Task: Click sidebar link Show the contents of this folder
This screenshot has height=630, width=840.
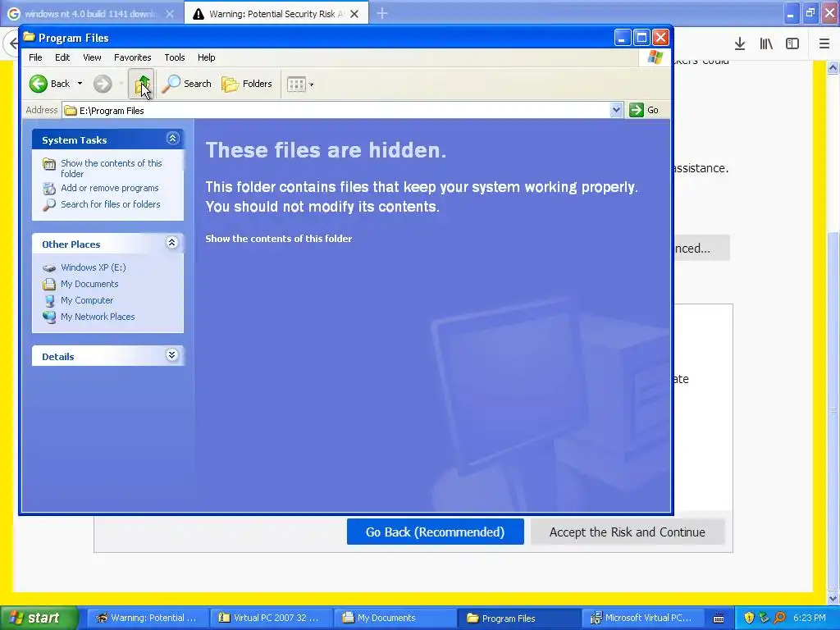Action: coord(111,168)
